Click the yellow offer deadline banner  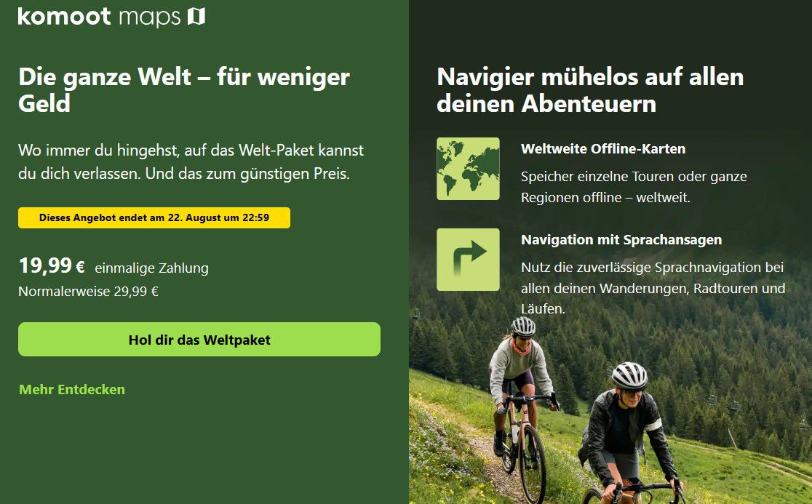154,218
